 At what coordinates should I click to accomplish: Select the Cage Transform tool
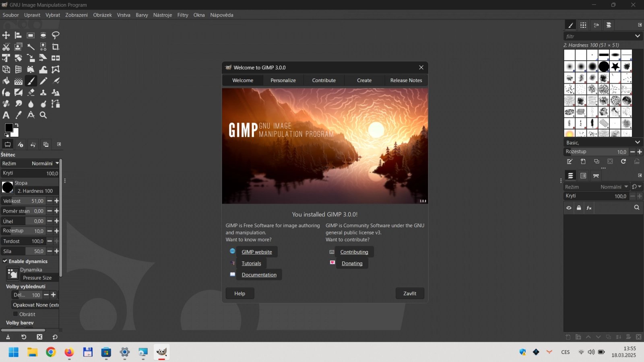56,70
